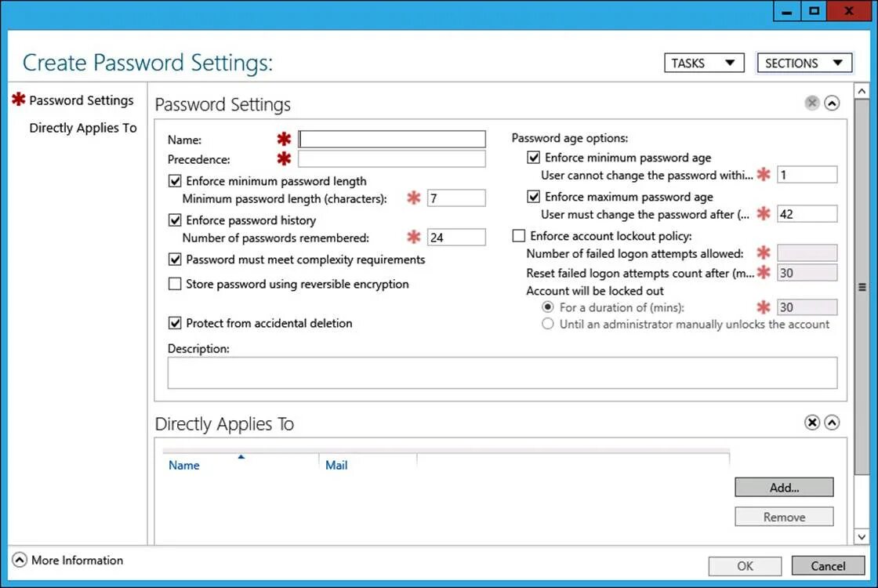This screenshot has height=588, width=878.
Task: Remove the Directly Applies To section via X icon
Action: [x=811, y=423]
